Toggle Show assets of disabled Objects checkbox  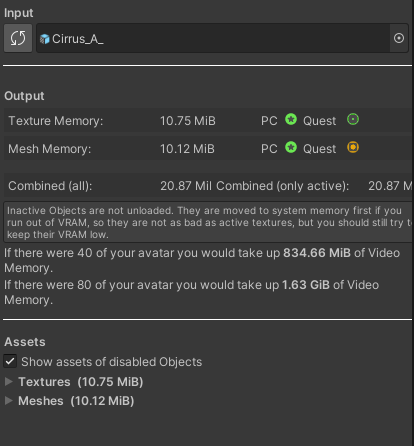click(10, 361)
